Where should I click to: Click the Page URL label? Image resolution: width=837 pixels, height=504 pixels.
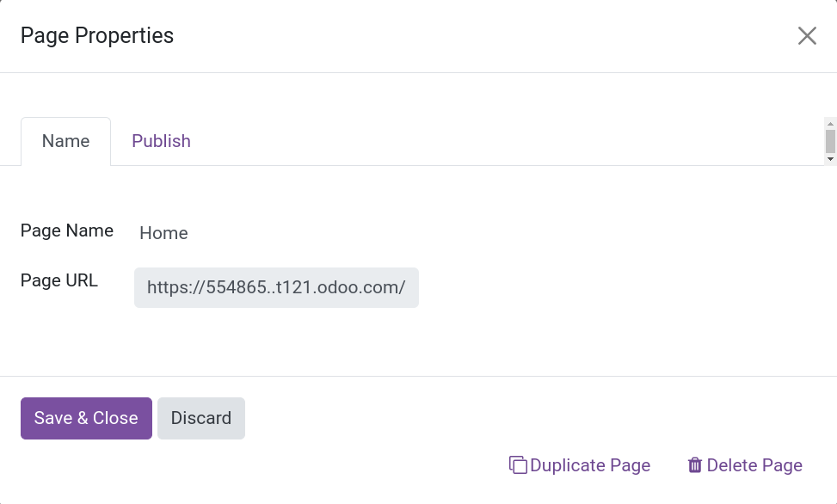(x=59, y=280)
